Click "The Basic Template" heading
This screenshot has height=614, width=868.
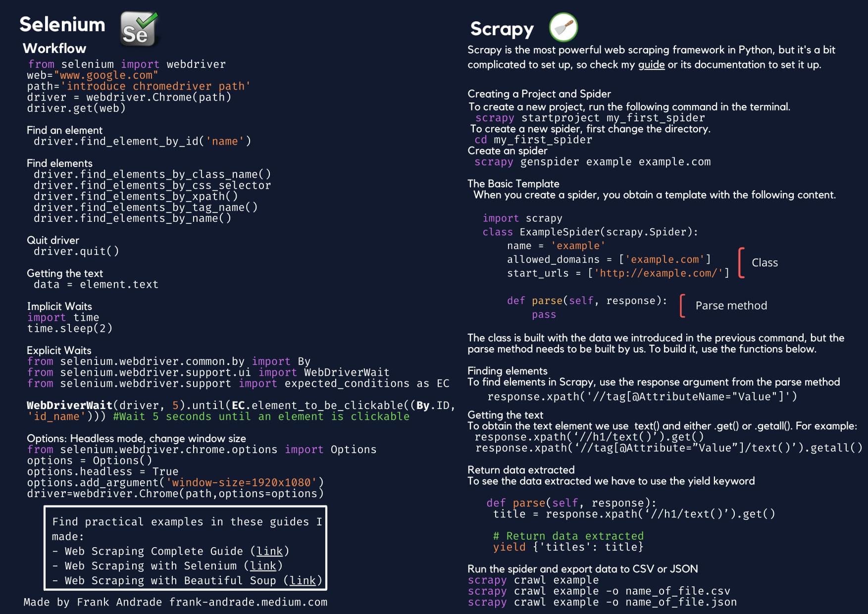(x=513, y=184)
